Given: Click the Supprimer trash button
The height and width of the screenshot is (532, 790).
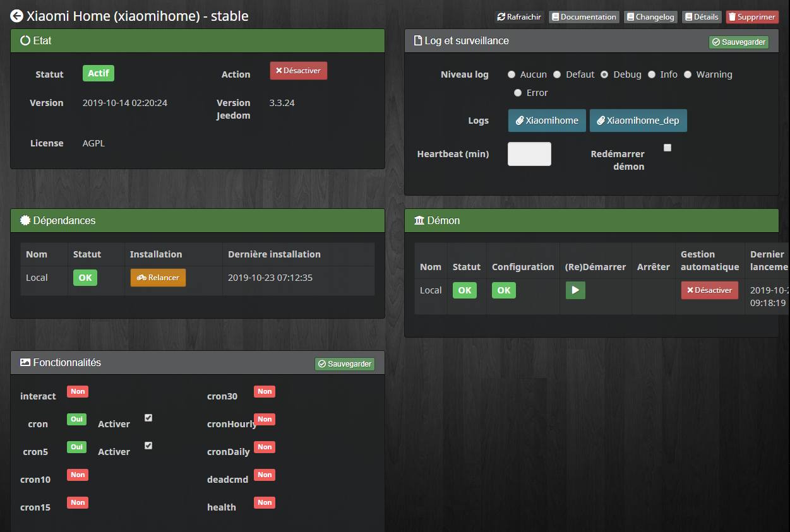Looking at the screenshot, I should (x=752, y=17).
